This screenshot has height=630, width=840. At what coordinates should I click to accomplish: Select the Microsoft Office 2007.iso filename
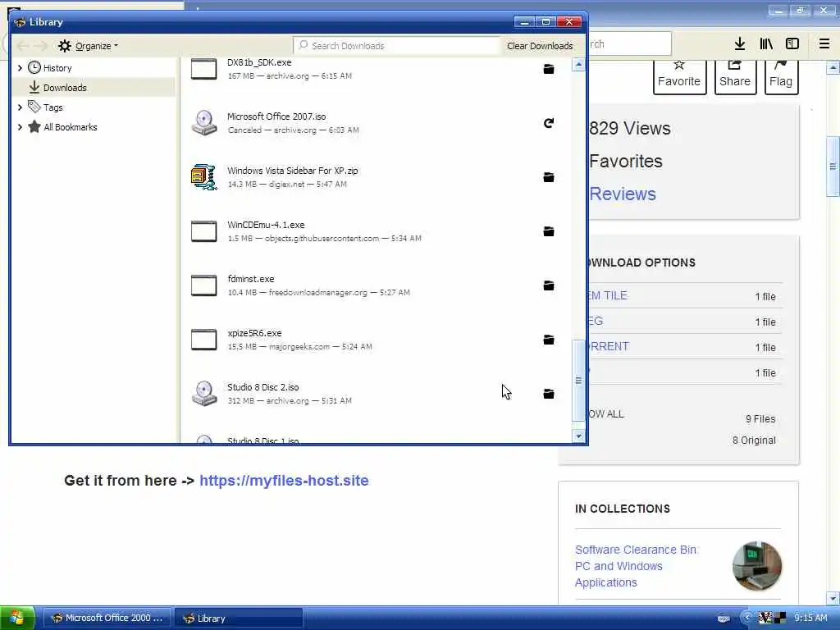click(x=276, y=116)
